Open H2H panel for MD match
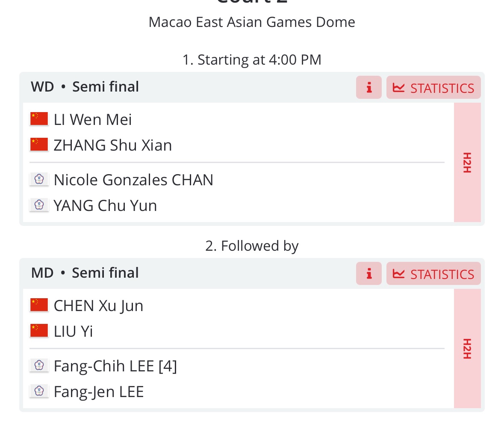The image size is (504, 430). [467, 349]
